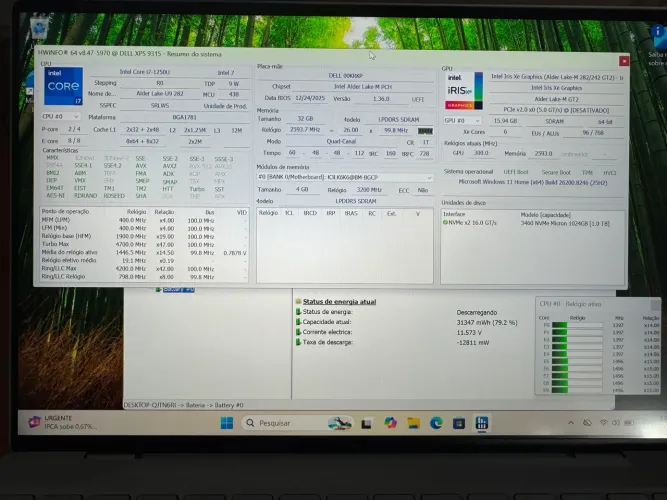Open the URGENTE IPCA news widget
The height and width of the screenshot is (500, 667).
click(x=63, y=423)
